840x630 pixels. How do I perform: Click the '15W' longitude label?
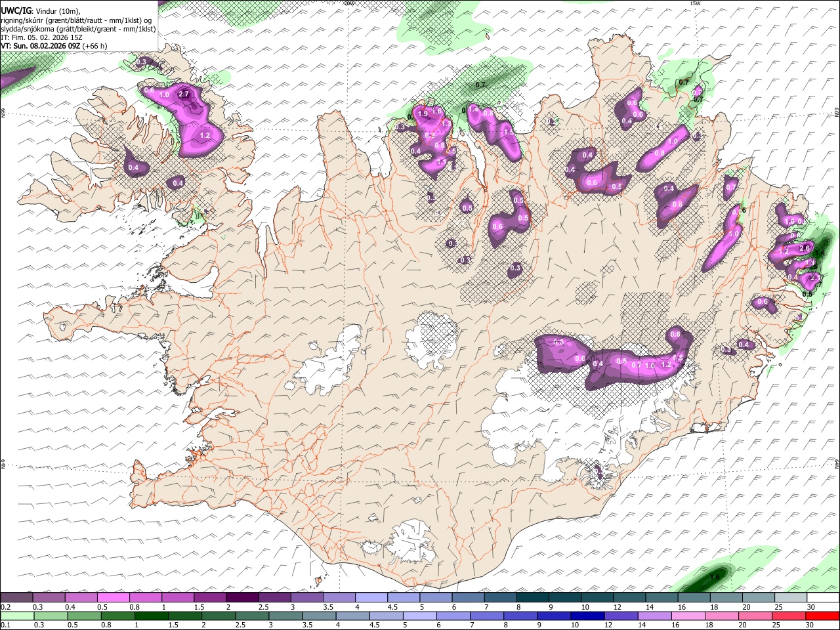click(x=695, y=3)
